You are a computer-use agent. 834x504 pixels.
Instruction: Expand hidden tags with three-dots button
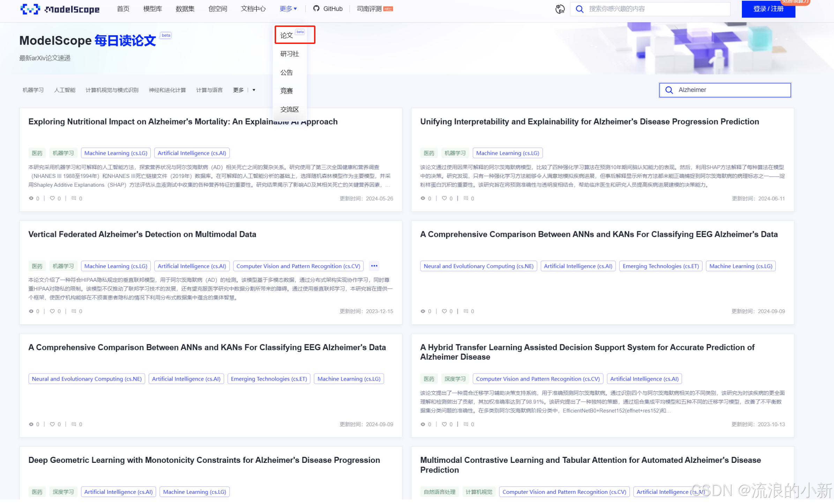click(x=374, y=266)
